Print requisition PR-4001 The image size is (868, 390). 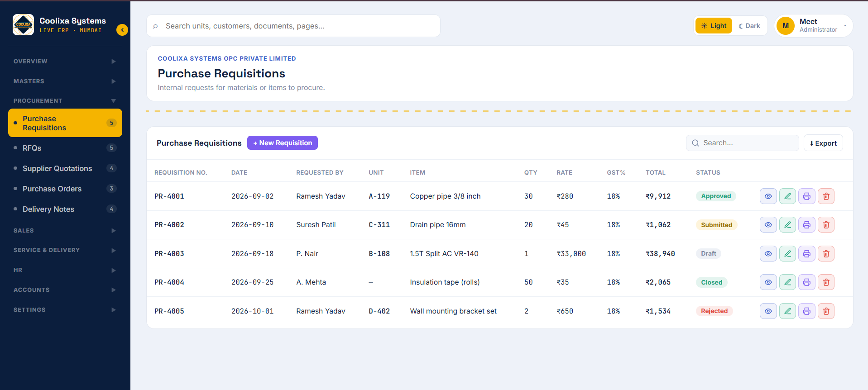tap(807, 196)
